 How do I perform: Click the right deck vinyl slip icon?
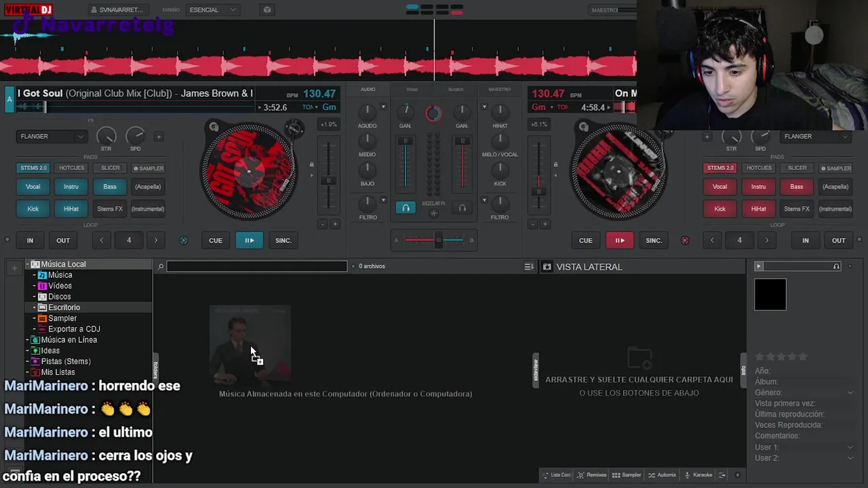coord(583,127)
